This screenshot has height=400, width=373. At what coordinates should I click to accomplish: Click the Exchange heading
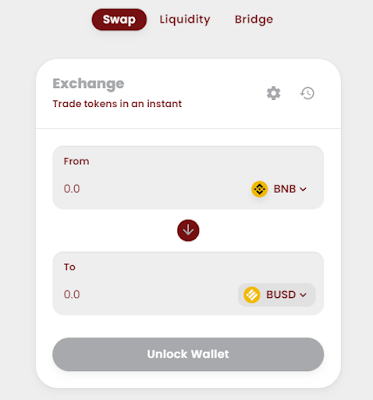[88, 83]
